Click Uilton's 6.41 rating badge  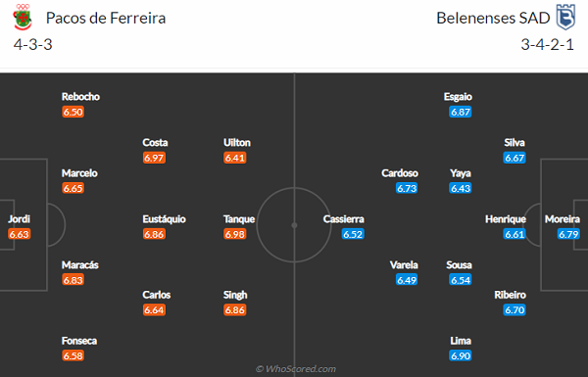(x=235, y=158)
